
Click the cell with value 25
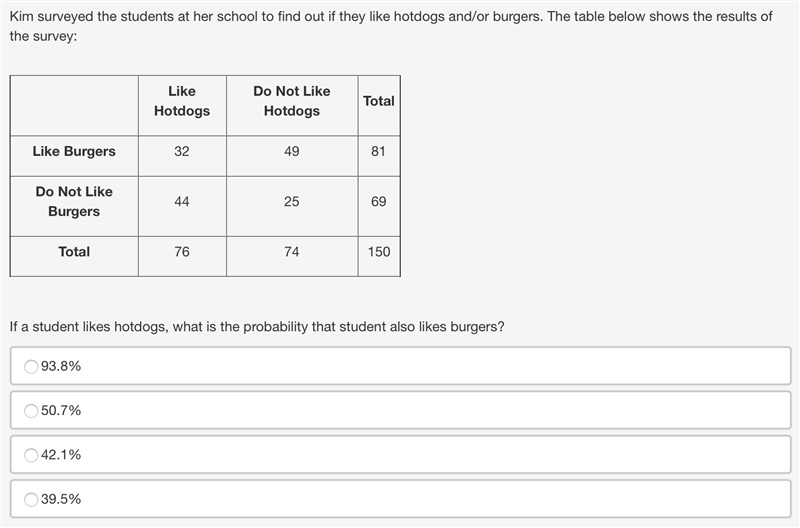tap(292, 206)
